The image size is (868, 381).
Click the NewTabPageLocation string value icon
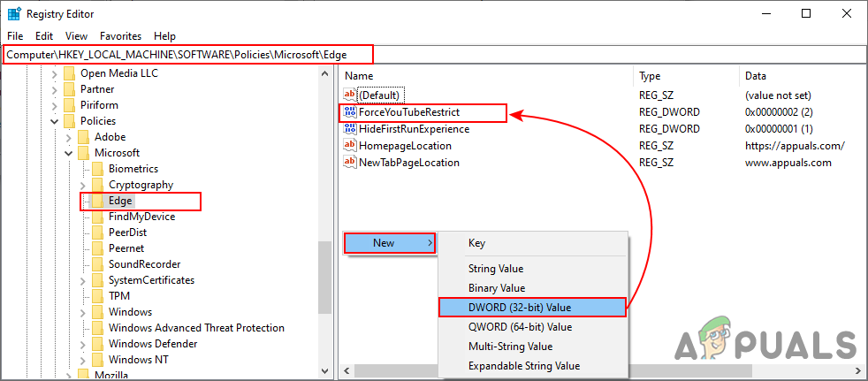pyautogui.click(x=349, y=163)
